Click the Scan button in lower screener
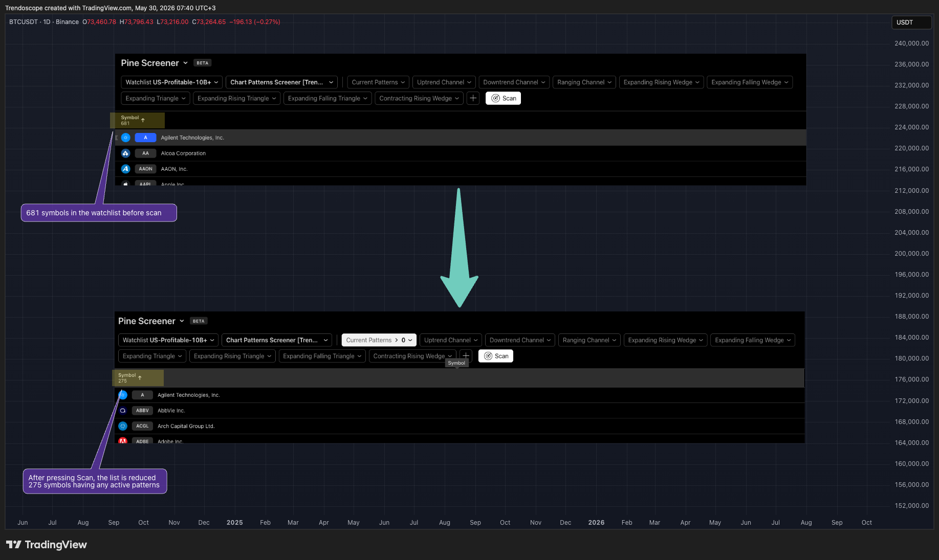 (496, 356)
